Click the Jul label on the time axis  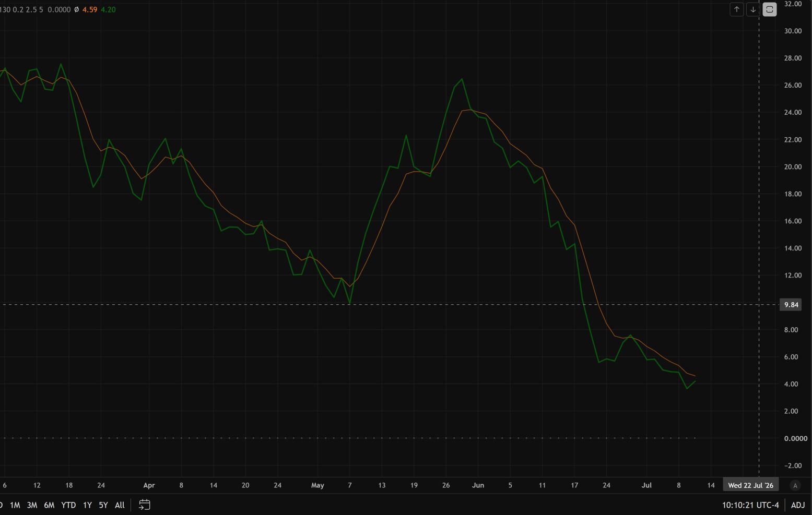pyautogui.click(x=646, y=485)
